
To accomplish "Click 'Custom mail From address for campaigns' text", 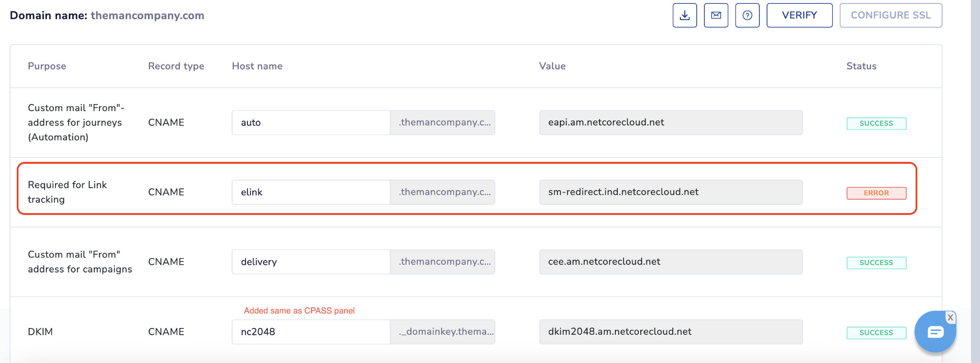I will [x=80, y=262].
